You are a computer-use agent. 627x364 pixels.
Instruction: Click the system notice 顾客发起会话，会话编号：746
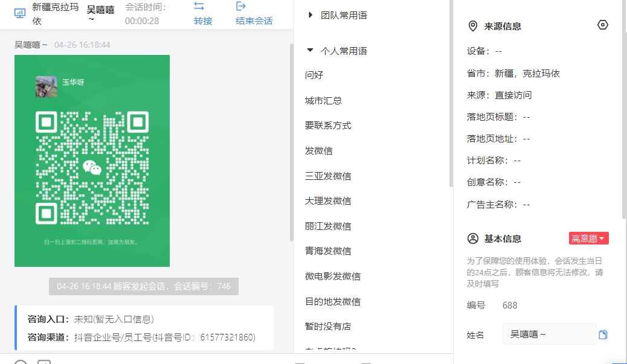click(x=144, y=287)
